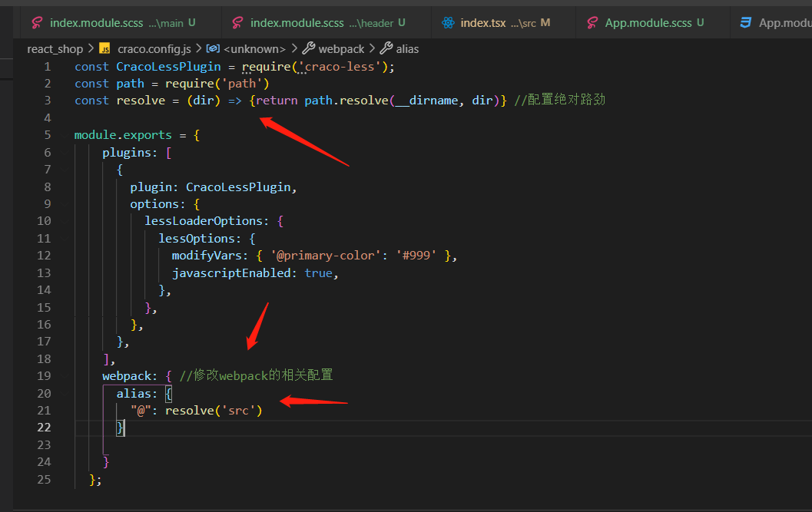Viewport: 812px width, 512px height.
Task: Switch to the App.module.scss tab
Action: (652, 23)
